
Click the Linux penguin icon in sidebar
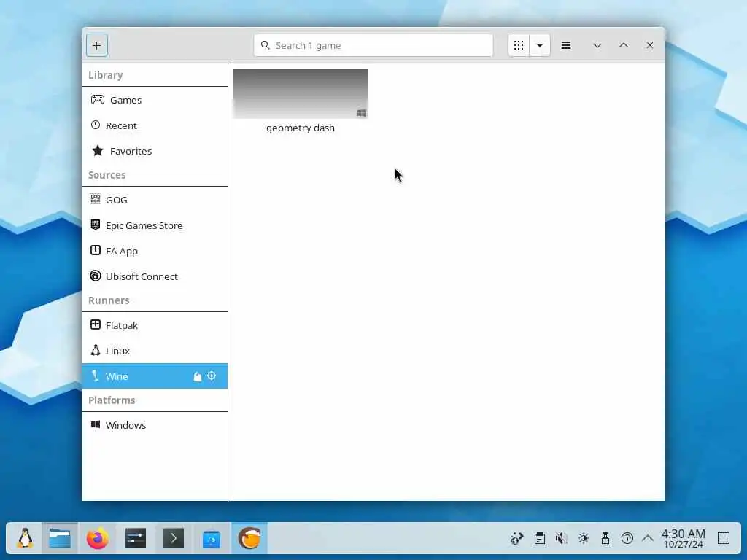click(x=96, y=351)
